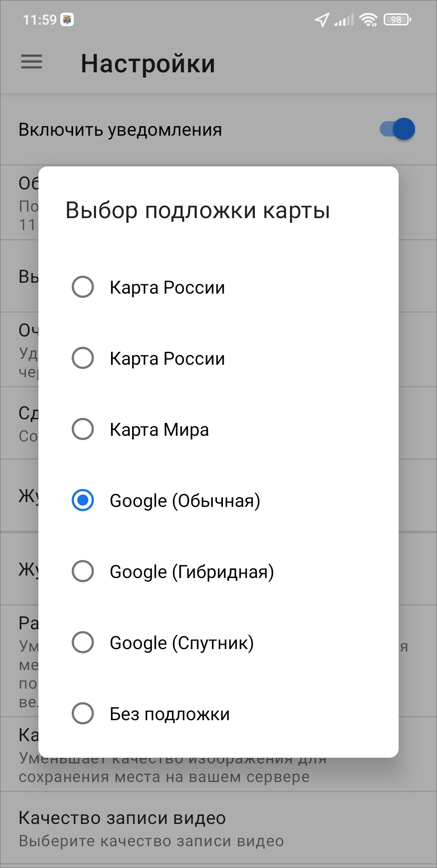
Task: Open the hamburger navigation menu
Action: (x=32, y=62)
